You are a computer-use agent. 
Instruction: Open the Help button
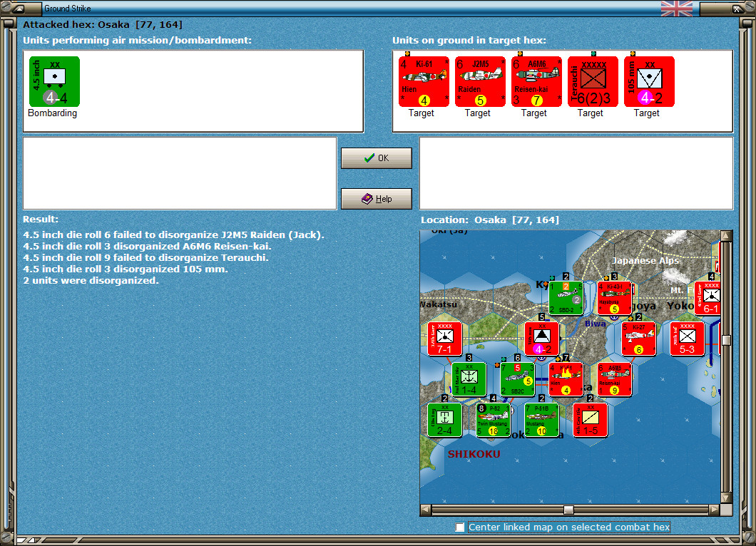point(377,199)
